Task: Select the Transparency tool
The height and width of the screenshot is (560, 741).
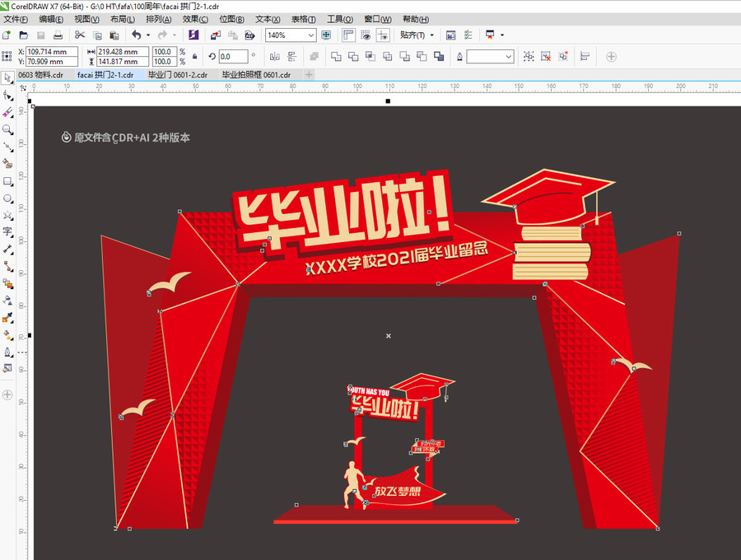Action: pos(7,301)
